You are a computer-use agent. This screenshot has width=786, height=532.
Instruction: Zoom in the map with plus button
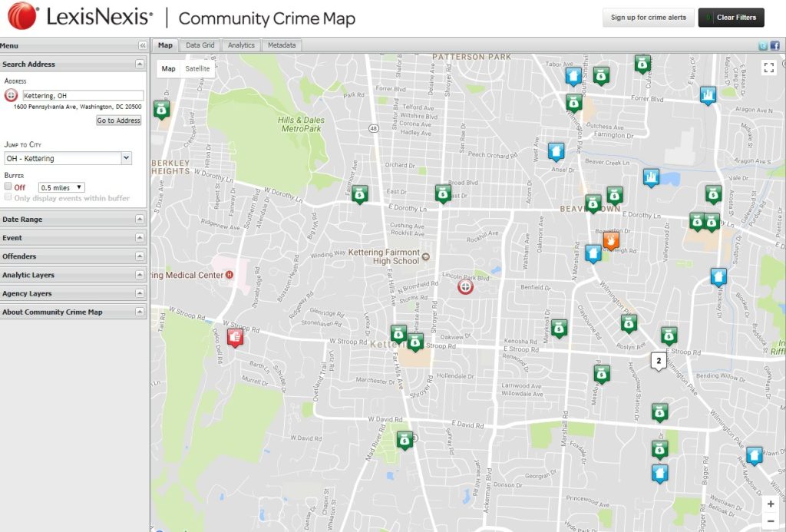771,504
